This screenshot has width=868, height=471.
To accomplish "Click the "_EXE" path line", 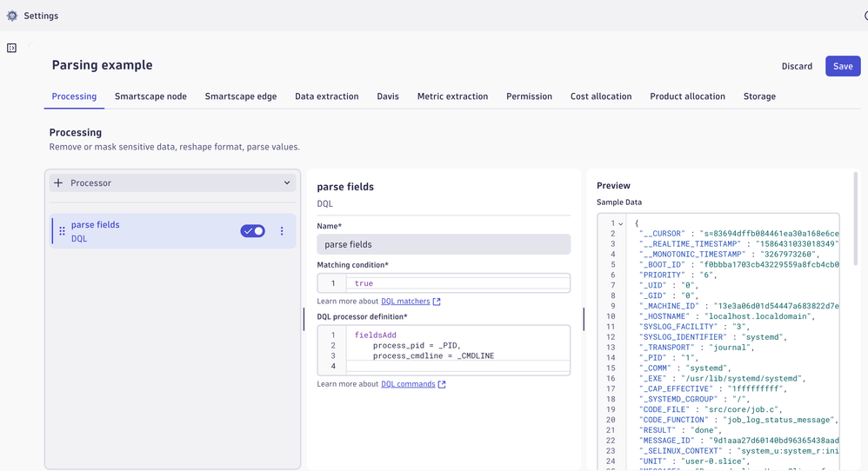I will tap(723, 379).
